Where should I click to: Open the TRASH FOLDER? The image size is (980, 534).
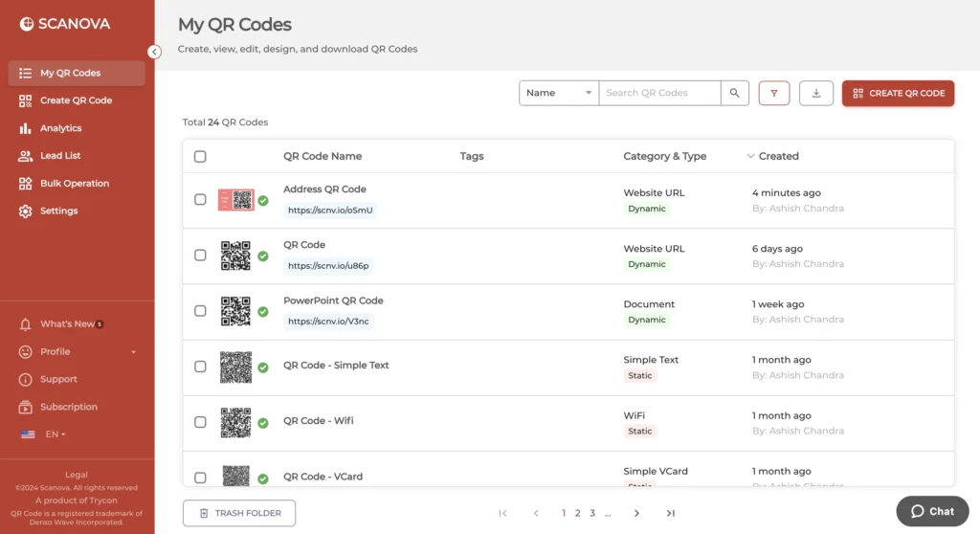click(239, 513)
